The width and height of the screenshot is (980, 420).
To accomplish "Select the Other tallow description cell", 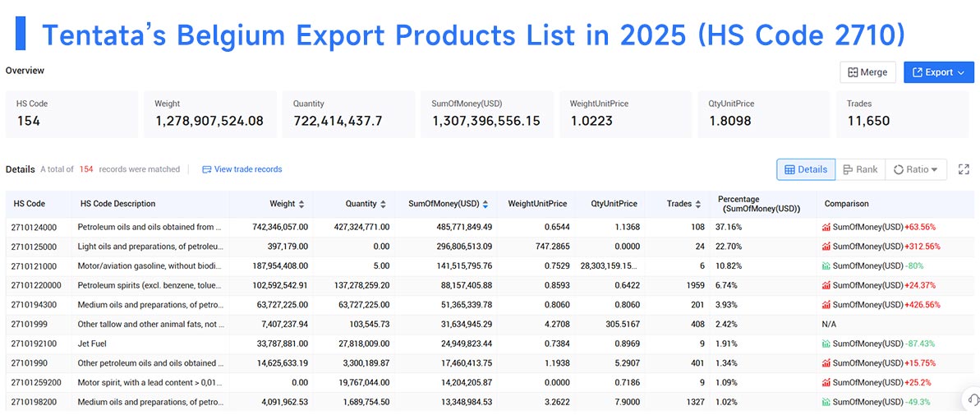I will coord(150,324).
